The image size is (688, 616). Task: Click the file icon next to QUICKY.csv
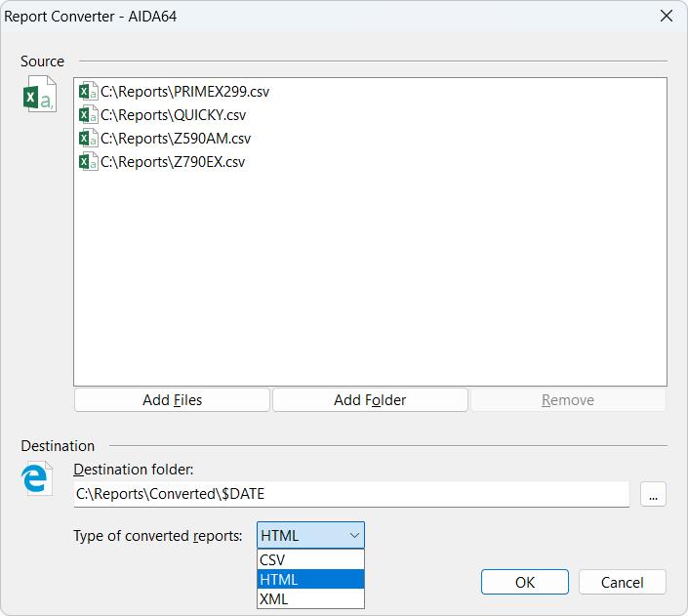point(88,115)
